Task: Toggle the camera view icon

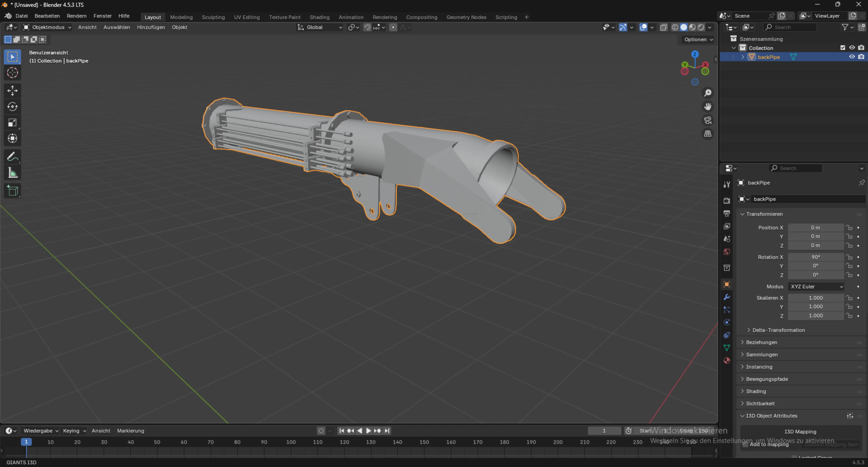Action: click(708, 120)
